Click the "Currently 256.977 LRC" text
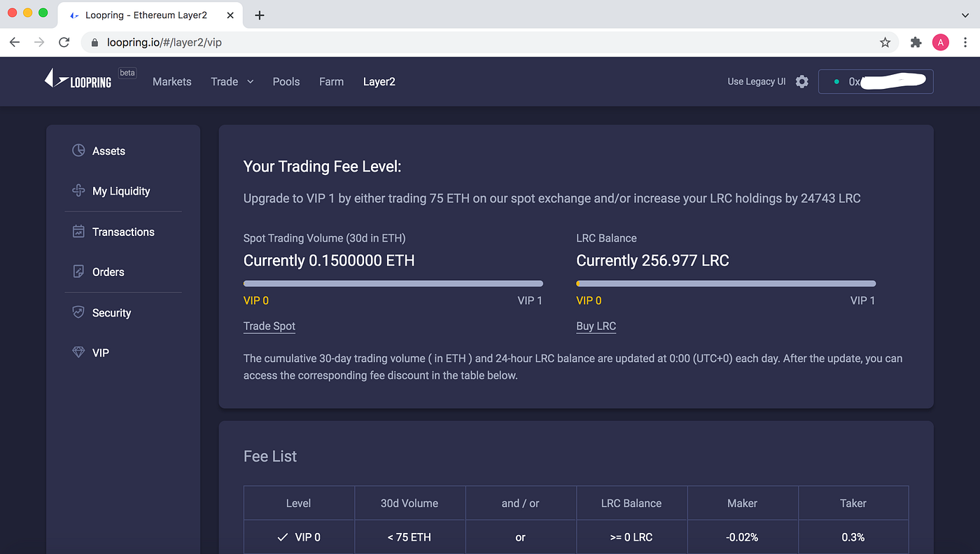This screenshot has height=554, width=980. point(652,261)
